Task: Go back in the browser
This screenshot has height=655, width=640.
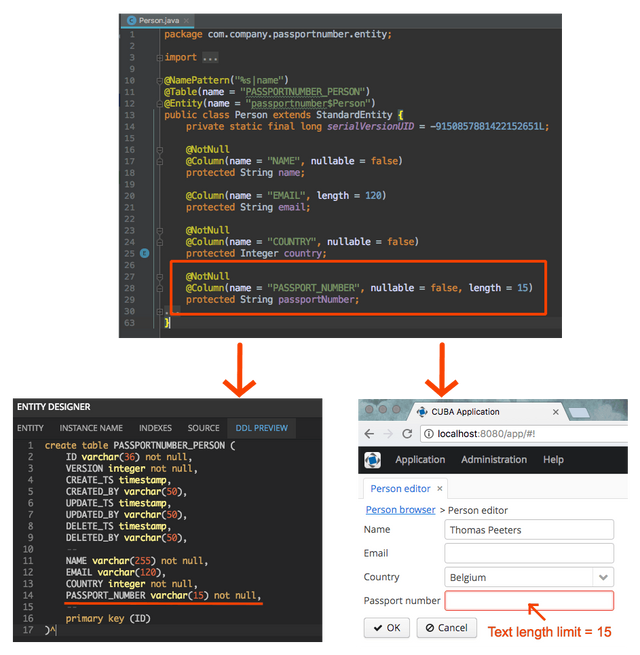Action: pos(369,434)
